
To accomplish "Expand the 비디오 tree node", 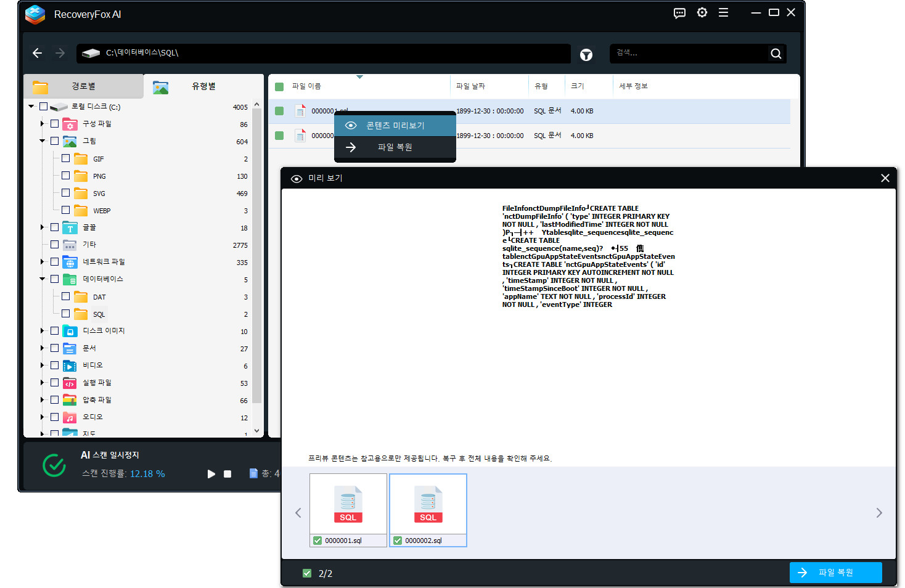I will [x=43, y=365].
